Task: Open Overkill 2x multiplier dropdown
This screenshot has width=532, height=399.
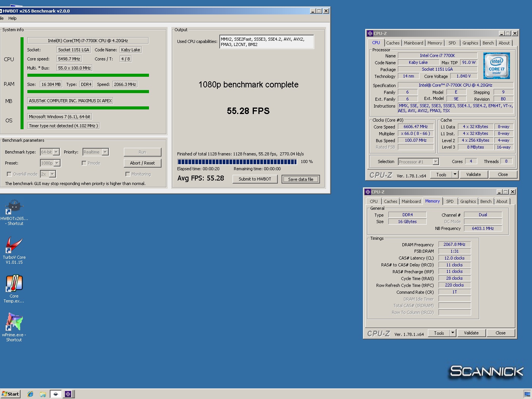Action: coord(52,174)
